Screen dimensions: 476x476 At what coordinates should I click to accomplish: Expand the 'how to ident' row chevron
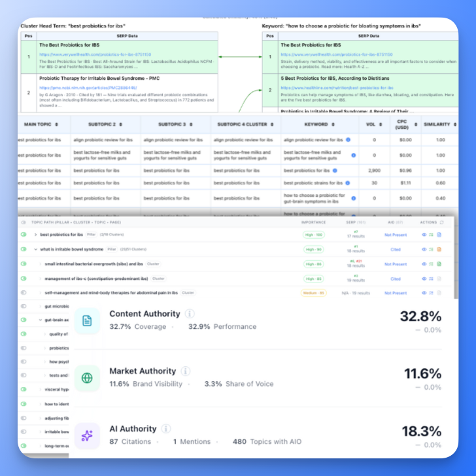point(40,404)
